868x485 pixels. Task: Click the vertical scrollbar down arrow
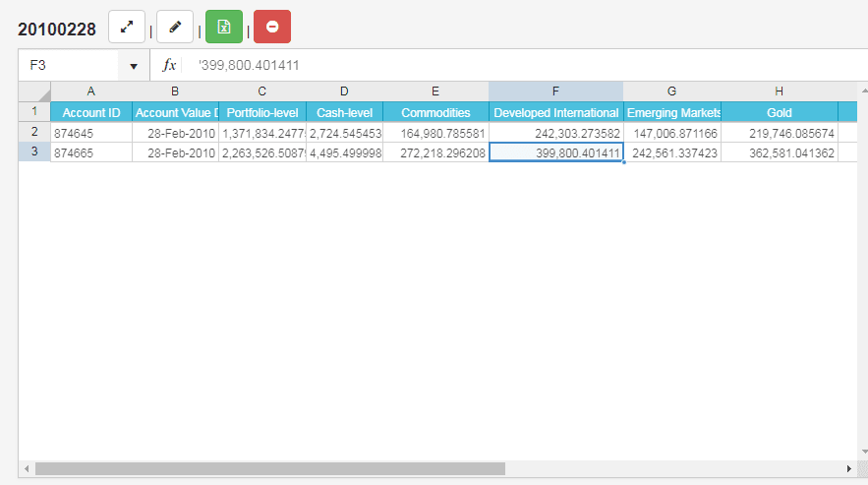(864, 453)
